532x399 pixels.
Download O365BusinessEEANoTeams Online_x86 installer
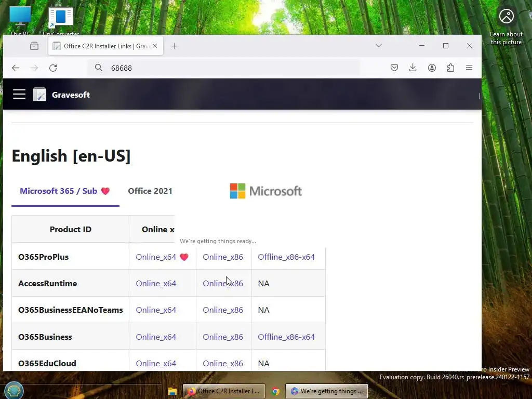[x=223, y=310]
